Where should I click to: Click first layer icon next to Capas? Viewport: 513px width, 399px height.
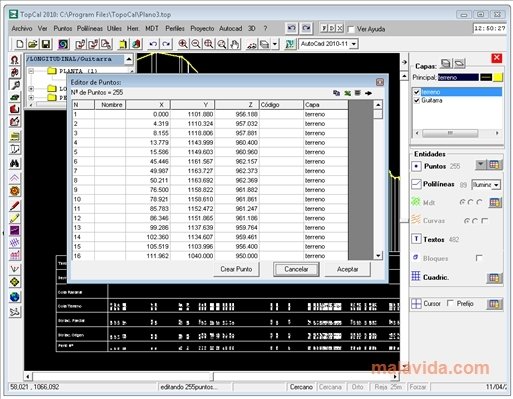point(446,63)
